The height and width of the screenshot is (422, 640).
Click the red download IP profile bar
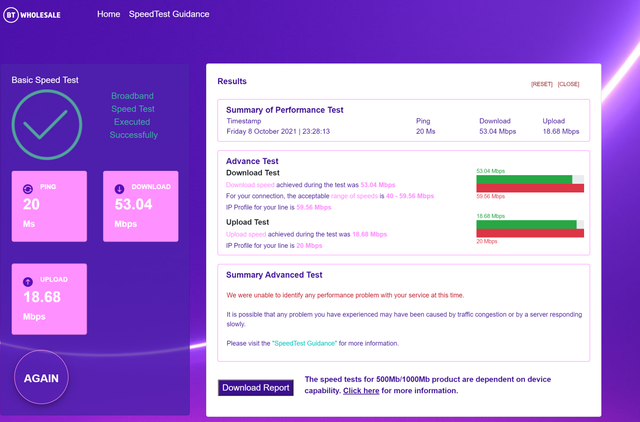coord(530,188)
